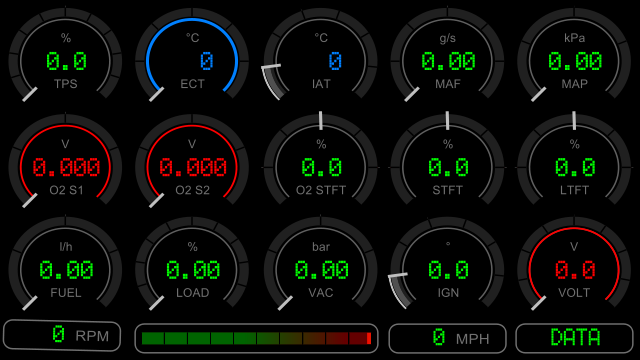Viewport: 640px width, 360px height.
Task: Click the green-to-red RPM bar
Action: pos(256,338)
